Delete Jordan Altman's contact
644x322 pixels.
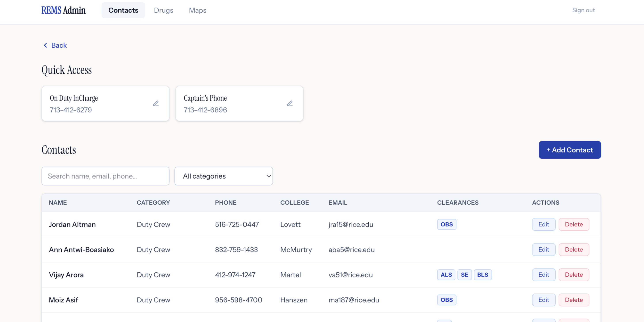(574, 224)
